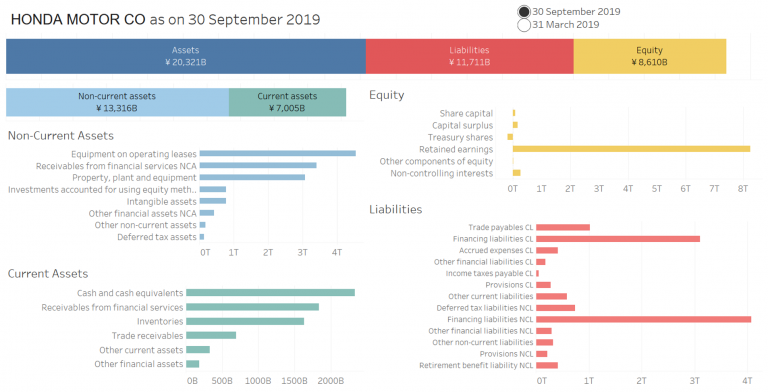Click the Treasury shares negative bar
The image size is (768, 392).
pos(510,137)
